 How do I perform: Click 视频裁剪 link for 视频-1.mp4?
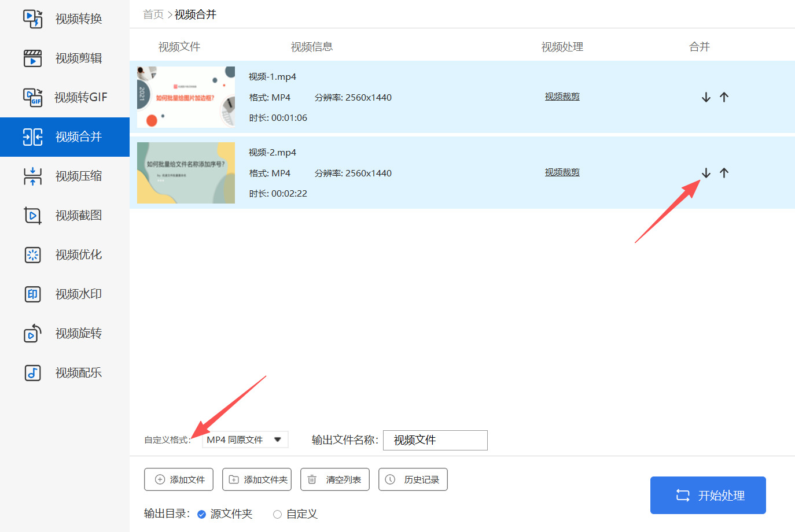coord(562,97)
